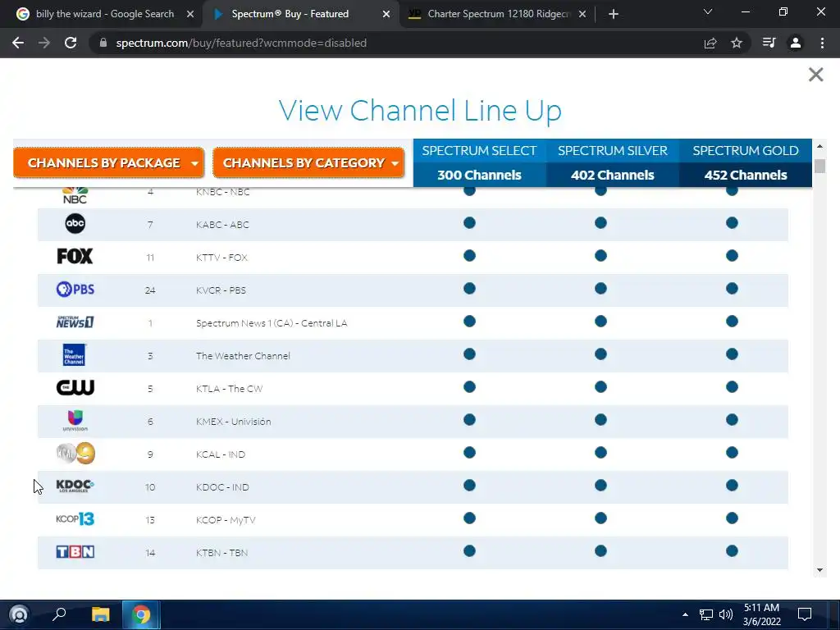840x630 pixels.
Task: Click the PBS channel logo
Action: click(x=75, y=290)
